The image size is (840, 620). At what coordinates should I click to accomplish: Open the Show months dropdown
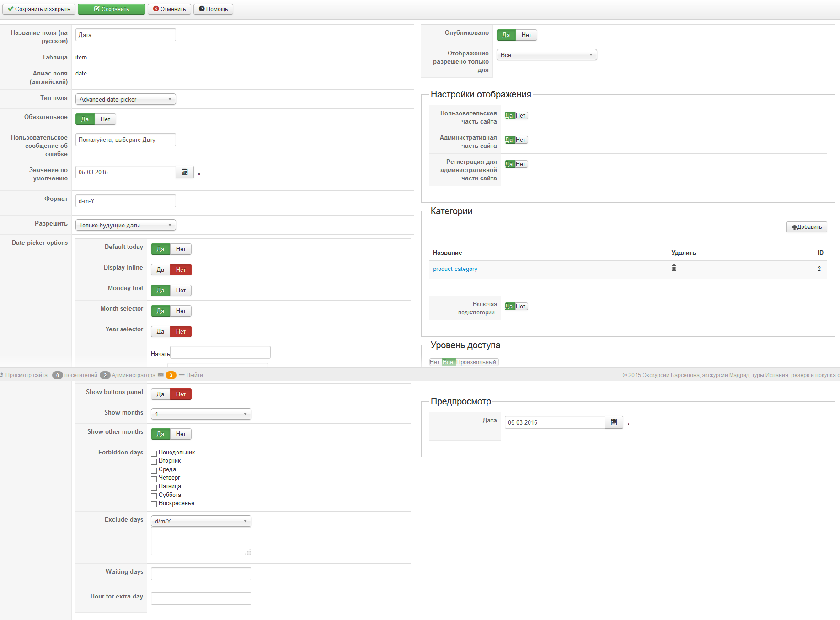(x=201, y=414)
